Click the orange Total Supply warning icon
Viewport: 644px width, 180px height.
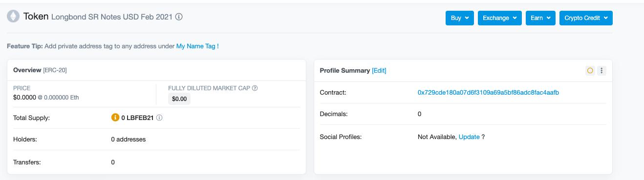tap(115, 118)
